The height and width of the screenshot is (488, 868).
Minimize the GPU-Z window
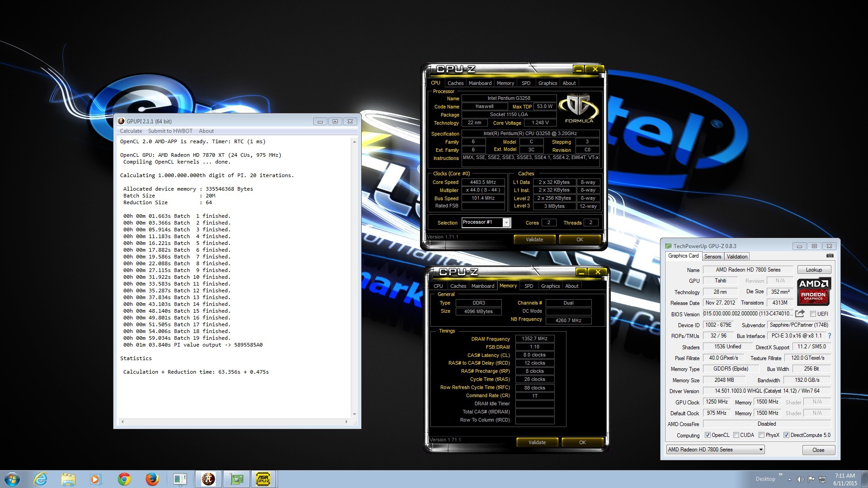(x=799, y=246)
